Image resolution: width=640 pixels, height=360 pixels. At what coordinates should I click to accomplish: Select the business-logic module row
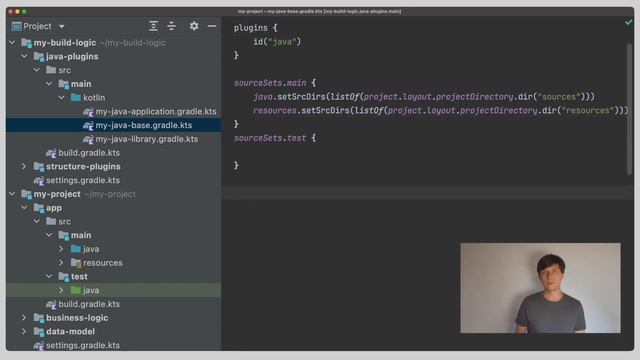113,318
